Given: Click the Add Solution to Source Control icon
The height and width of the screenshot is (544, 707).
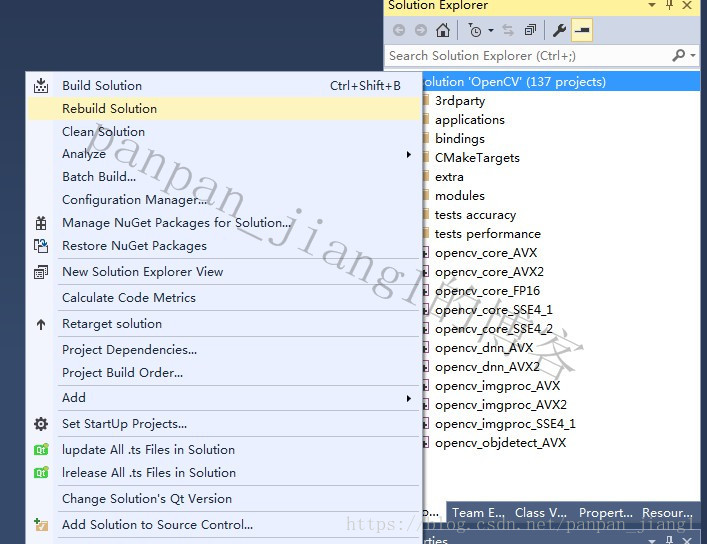Looking at the screenshot, I should tap(41, 525).
